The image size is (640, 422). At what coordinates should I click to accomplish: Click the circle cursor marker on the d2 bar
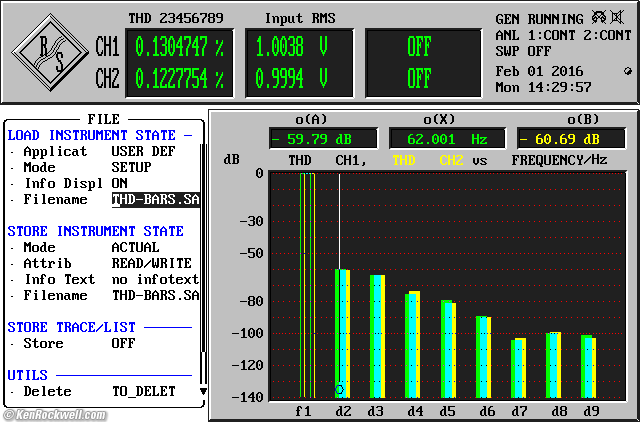tap(339, 389)
